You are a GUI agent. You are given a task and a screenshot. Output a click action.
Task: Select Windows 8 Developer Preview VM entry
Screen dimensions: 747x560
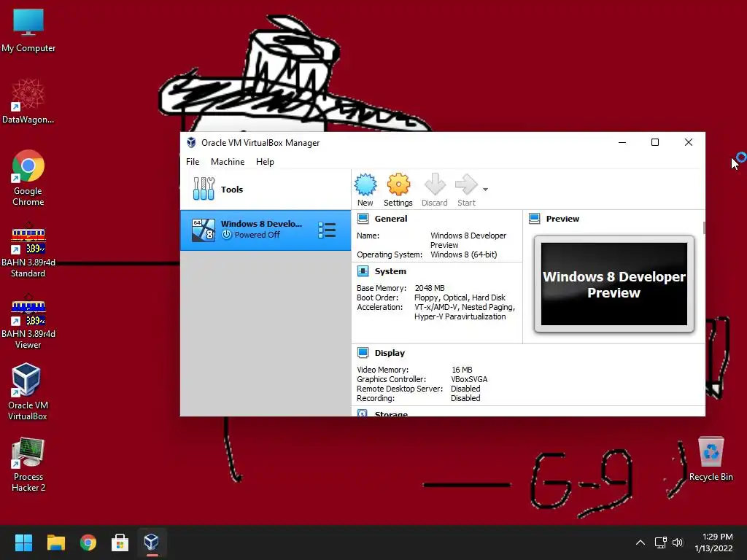tap(266, 230)
